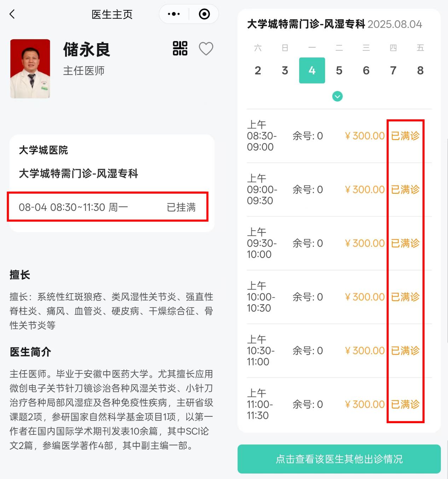
Task: Open the 08-04 周一 schedule row
Action: tap(107, 207)
